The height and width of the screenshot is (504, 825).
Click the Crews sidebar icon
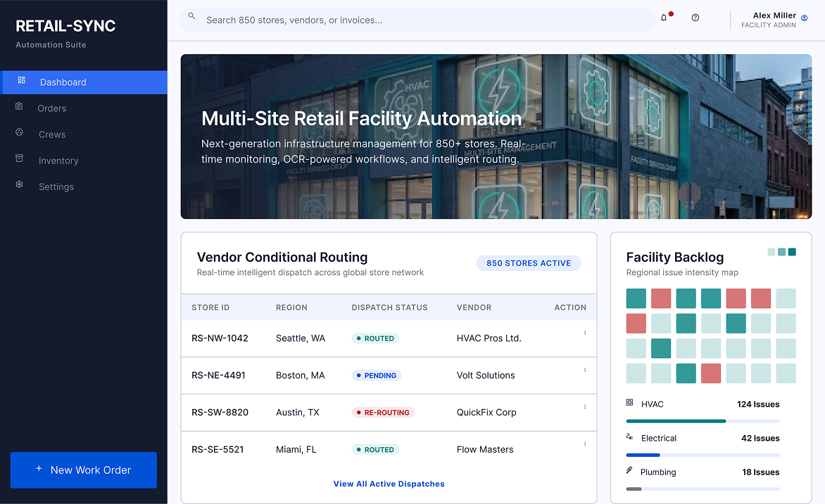point(20,132)
